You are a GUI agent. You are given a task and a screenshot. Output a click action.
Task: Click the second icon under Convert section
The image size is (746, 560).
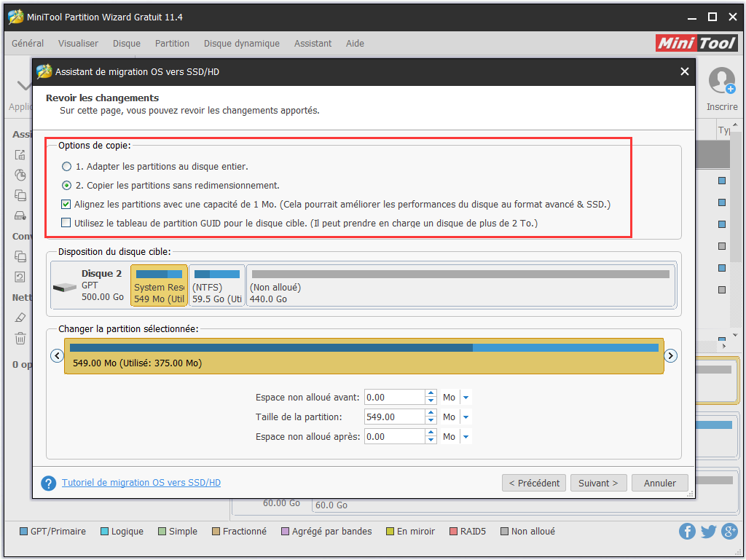tap(20, 277)
